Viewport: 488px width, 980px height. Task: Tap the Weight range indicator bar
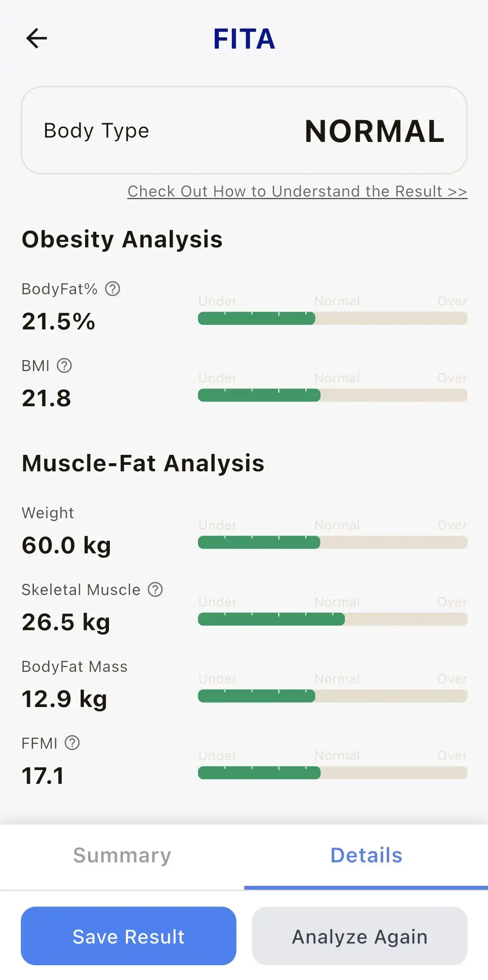333,543
